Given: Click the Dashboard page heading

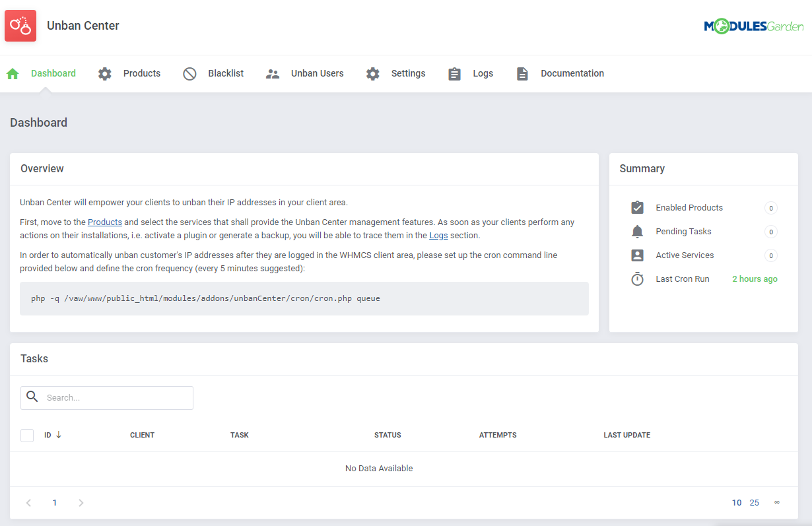Looking at the screenshot, I should (39, 123).
